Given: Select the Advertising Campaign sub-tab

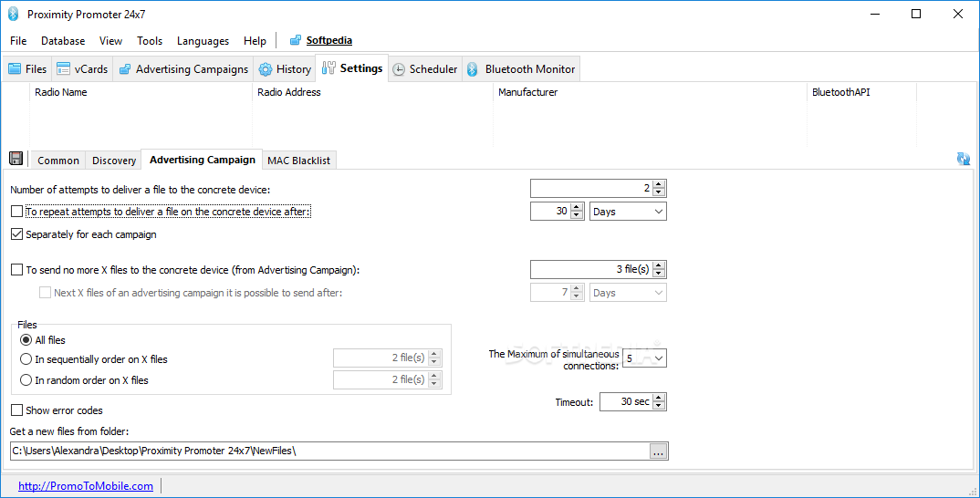Looking at the screenshot, I should pos(203,160).
